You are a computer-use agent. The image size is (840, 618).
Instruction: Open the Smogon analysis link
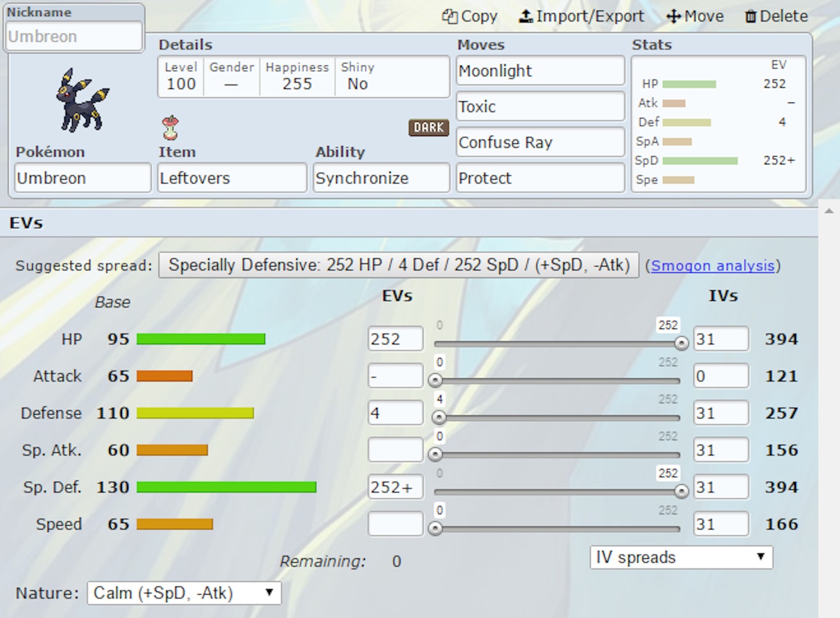[x=712, y=266]
